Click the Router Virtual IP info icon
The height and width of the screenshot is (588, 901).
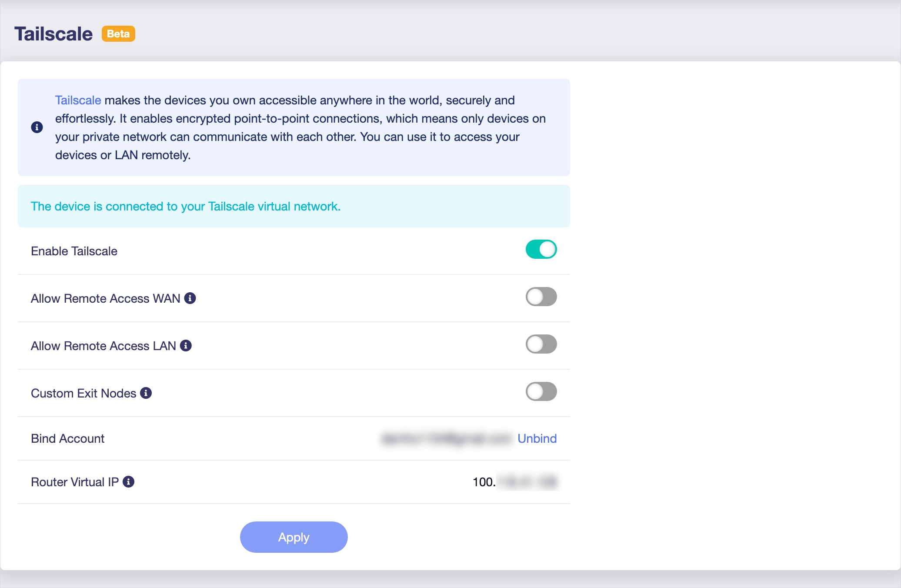129,481
